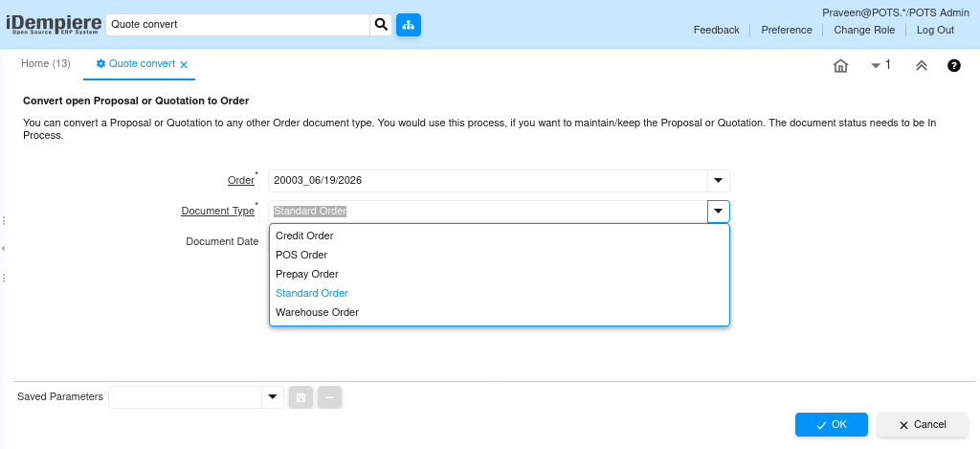Click the Change Role link
This screenshot has width=980, height=449.
coord(864,30)
